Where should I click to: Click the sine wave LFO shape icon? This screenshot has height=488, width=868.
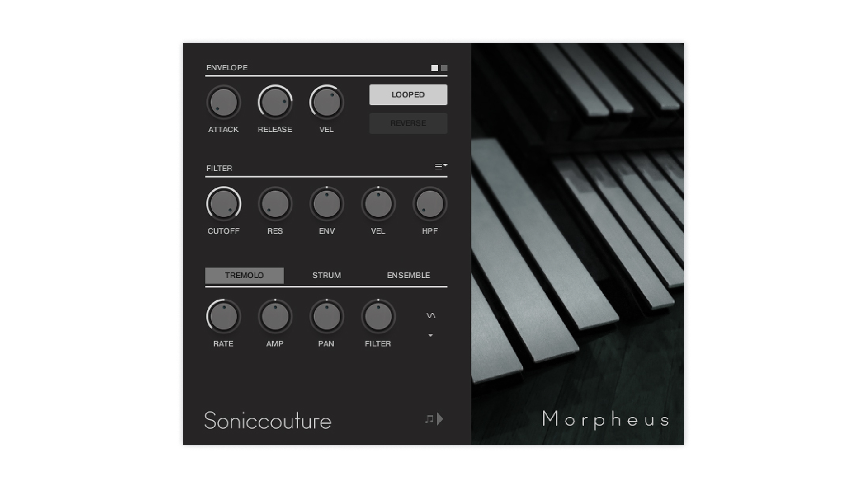[431, 315]
